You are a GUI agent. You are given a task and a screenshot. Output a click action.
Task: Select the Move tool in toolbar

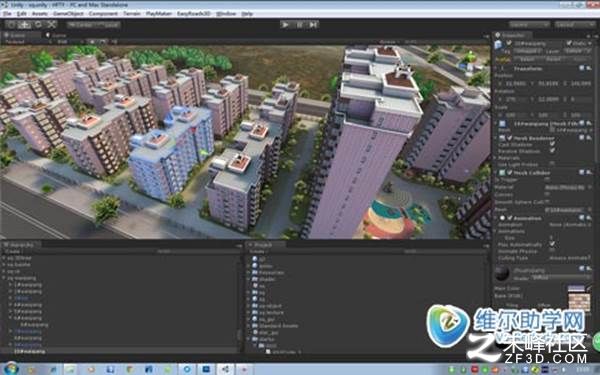pos(24,24)
